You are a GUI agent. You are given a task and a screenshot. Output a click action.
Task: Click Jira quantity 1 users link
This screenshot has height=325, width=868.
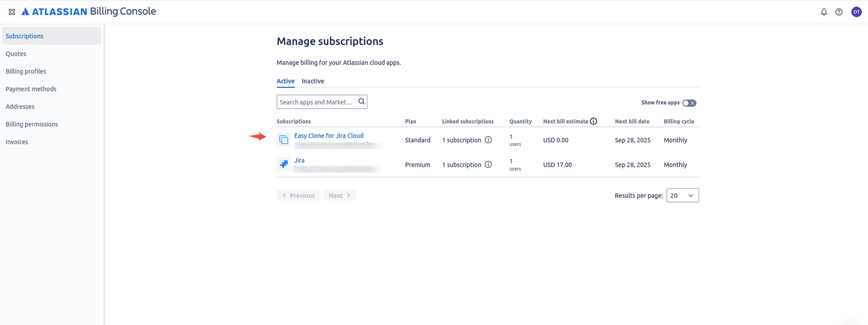tap(511, 161)
